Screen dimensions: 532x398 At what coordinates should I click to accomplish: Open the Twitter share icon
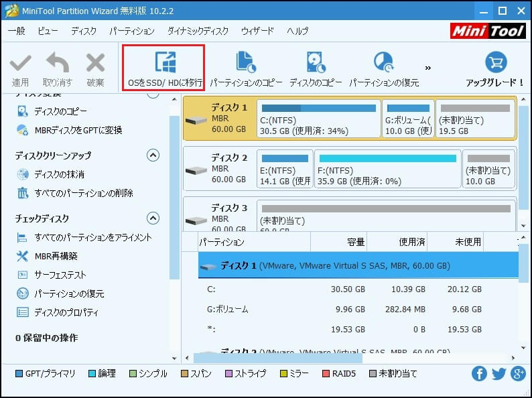(x=498, y=374)
